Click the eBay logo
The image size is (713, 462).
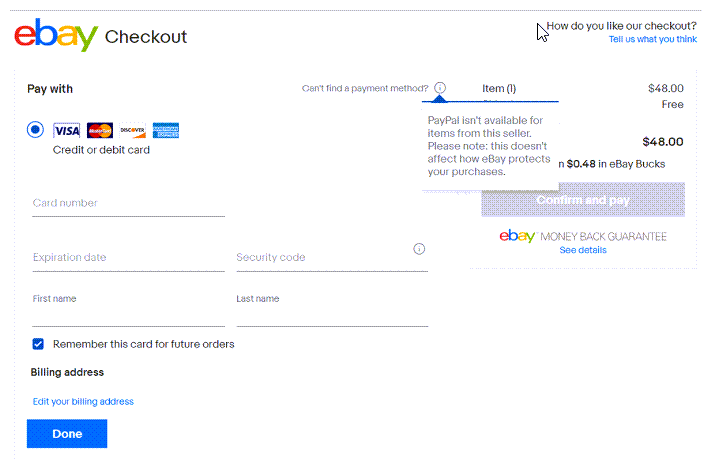(56, 35)
